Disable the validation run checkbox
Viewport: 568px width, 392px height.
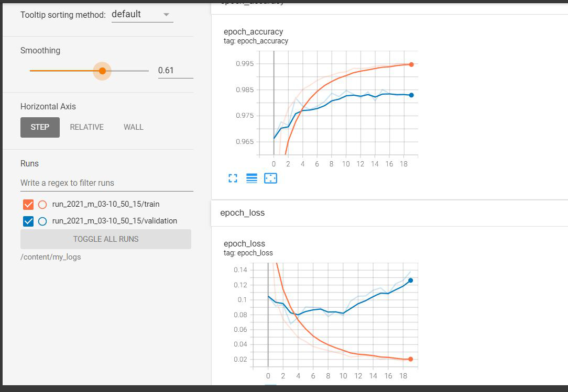[28, 221]
